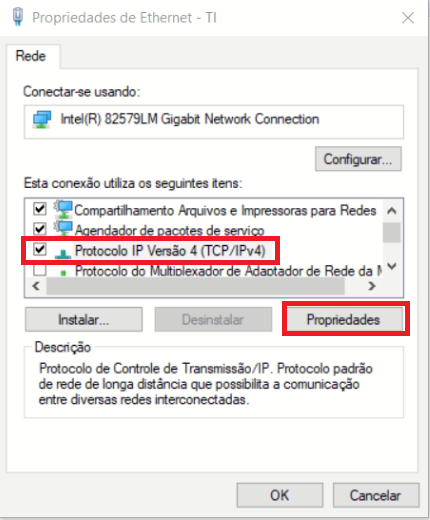Uncheck the Protocolo IP Versão 4 checkbox
The image size is (430, 520).
click(x=40, y=249)
